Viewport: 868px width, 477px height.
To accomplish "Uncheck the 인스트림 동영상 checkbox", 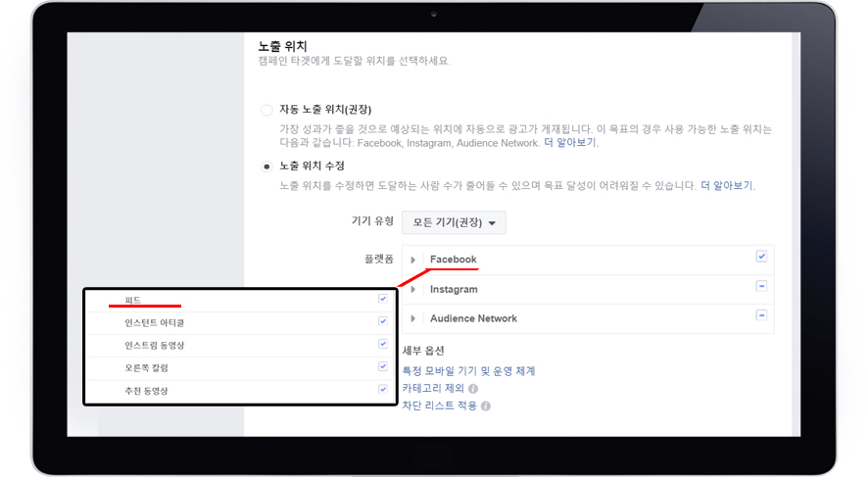I will [382, 344].
